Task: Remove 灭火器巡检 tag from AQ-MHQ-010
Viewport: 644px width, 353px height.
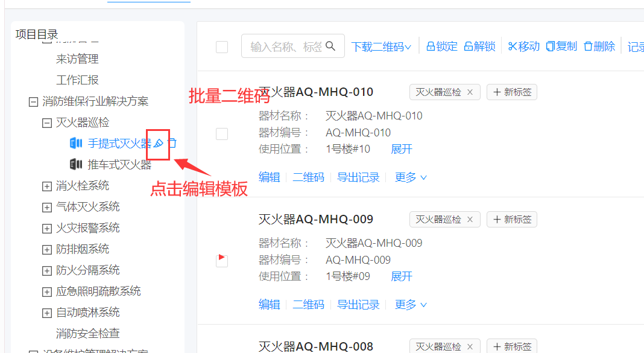Action: click(x=470, y=92)
